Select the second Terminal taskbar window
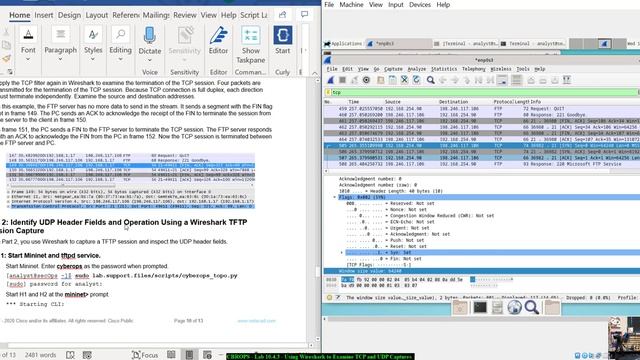Screen dimensions: 640x360 pyautogui.click(x=533, y=44)
